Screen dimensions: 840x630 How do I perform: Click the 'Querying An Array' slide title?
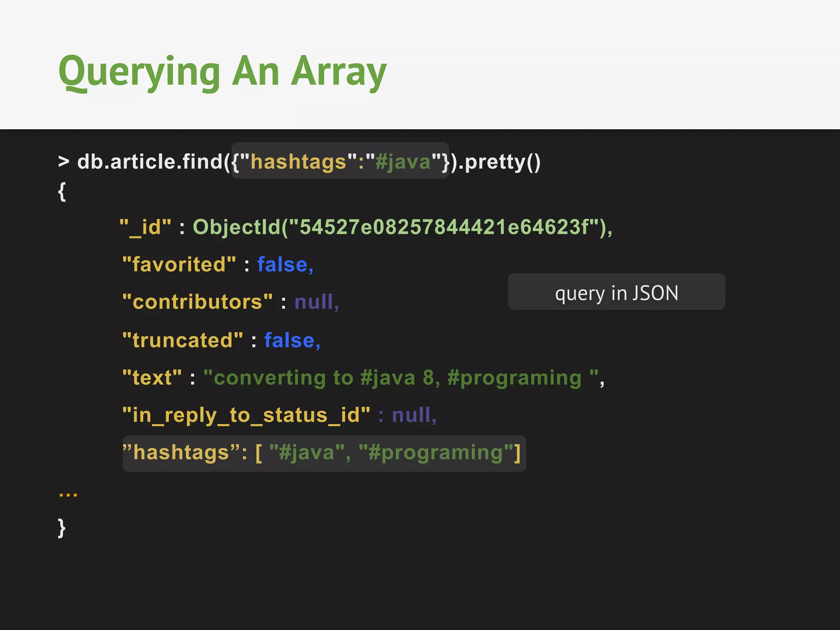click(223, 72)
